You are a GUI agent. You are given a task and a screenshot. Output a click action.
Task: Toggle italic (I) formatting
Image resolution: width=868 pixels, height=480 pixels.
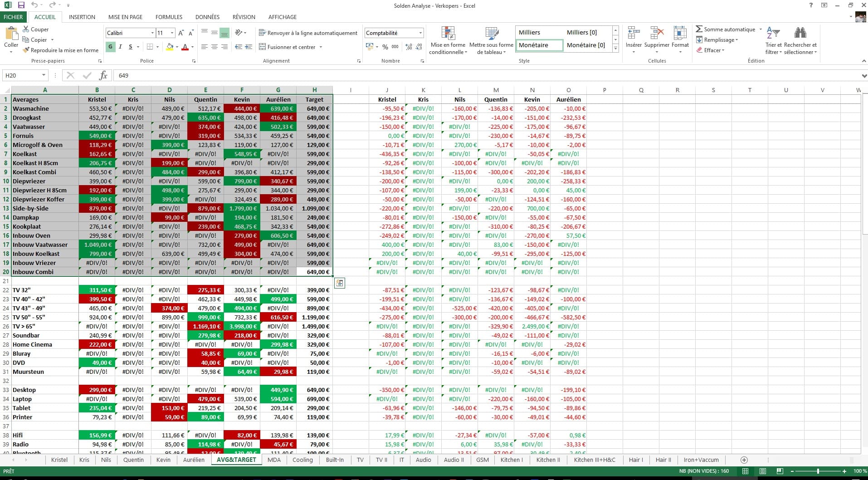coord(120,47)
